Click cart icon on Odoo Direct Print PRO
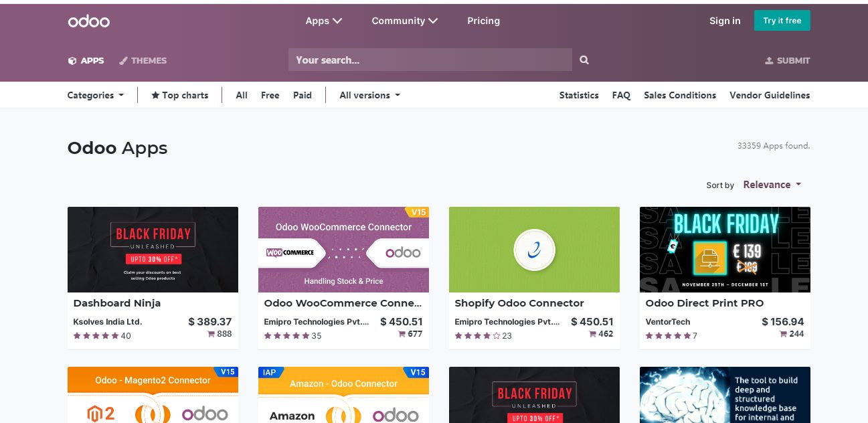 tap(783, 334)
